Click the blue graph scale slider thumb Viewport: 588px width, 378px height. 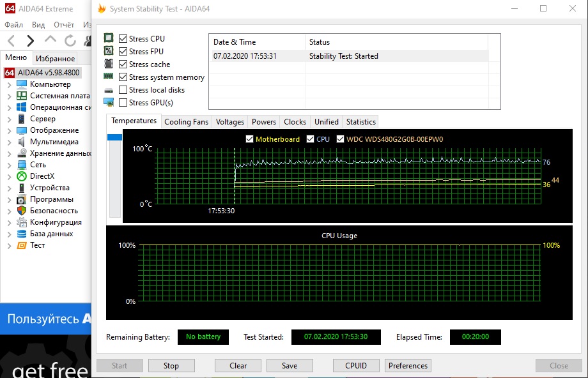pos(115,137)
